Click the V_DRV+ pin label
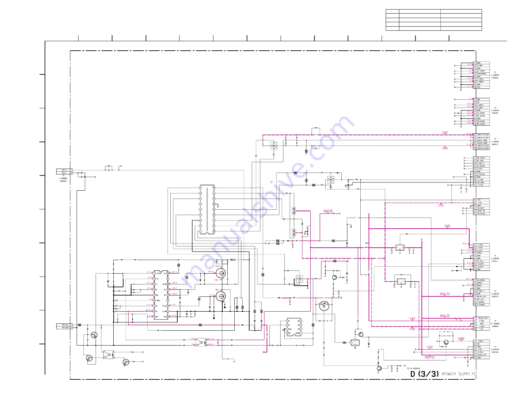Image resolution: width=532 pixels, height=400 pixels. (480, 105)
